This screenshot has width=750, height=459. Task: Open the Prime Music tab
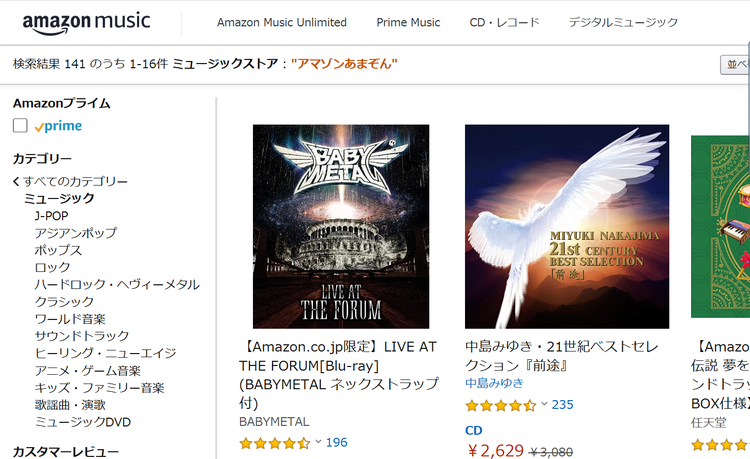pos(408,22)
